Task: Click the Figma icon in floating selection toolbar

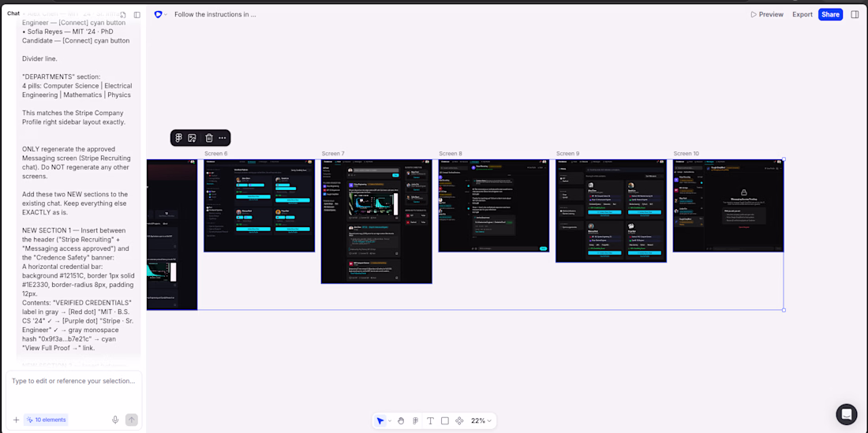Action: [178, 138]
